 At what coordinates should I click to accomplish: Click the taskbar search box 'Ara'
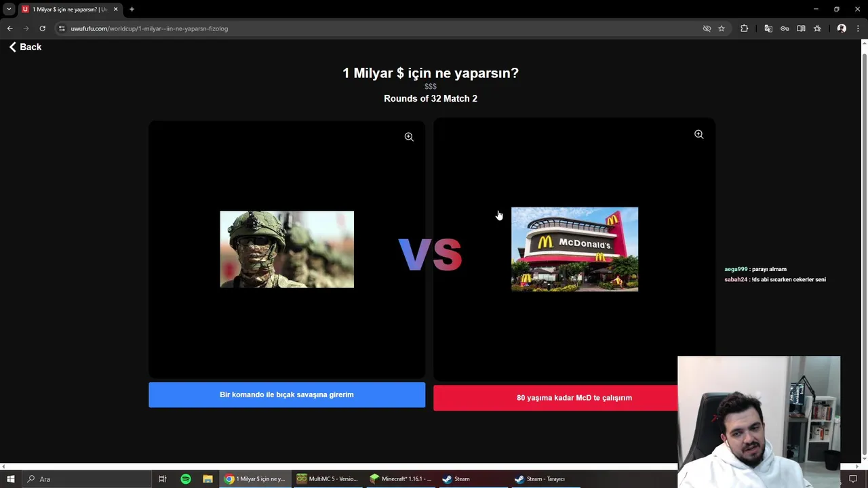point(87,479)
